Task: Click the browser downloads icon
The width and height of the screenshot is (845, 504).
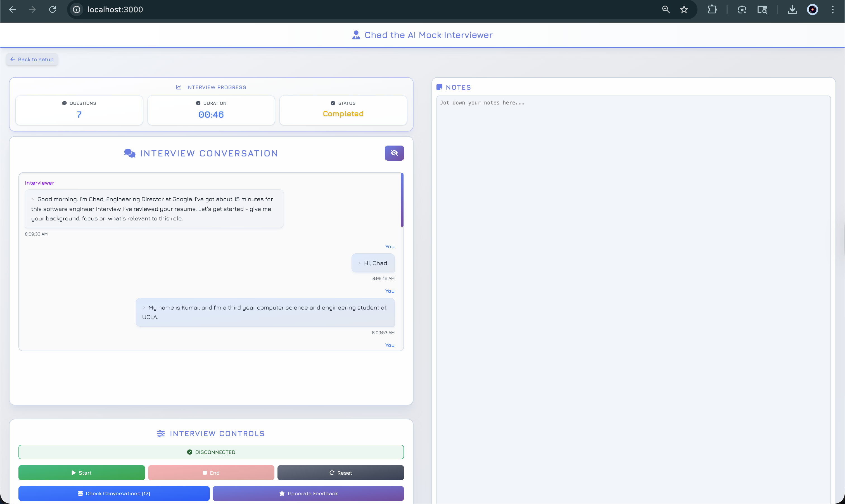Action: click(x=792, y=9)
